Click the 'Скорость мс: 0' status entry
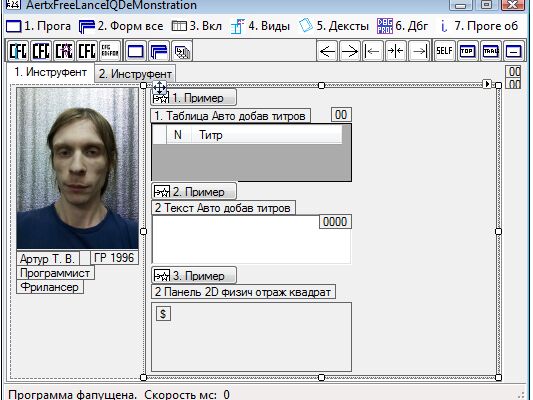Viewport: 533px width, 400px height. pos(187,395)
